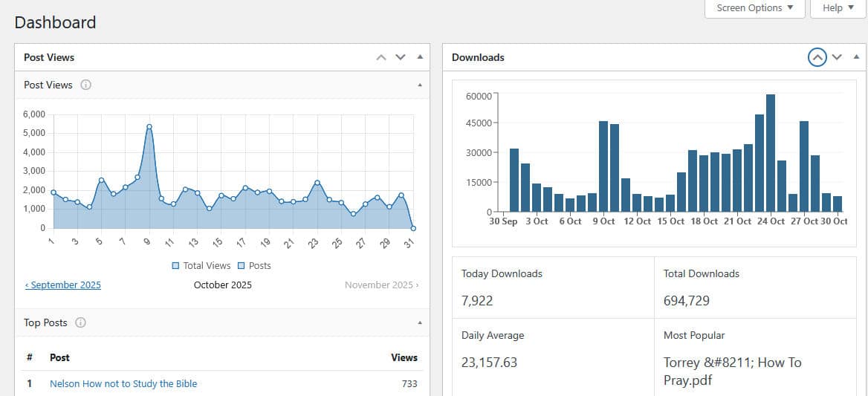Move Post Views widget down arrow

[x=401, y=57]
